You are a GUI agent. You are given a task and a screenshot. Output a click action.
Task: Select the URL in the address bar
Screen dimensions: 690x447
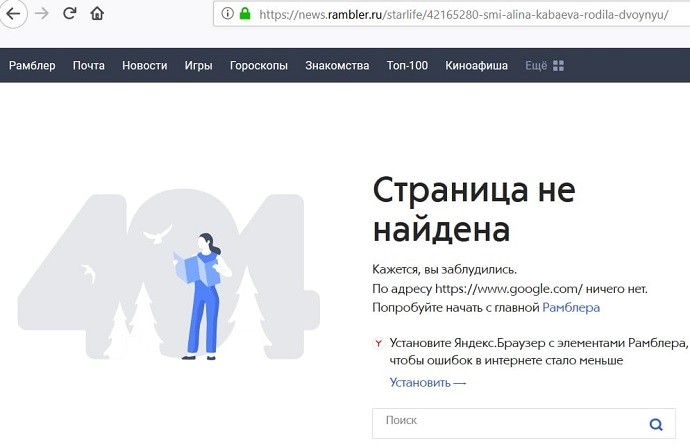[464, 15]
